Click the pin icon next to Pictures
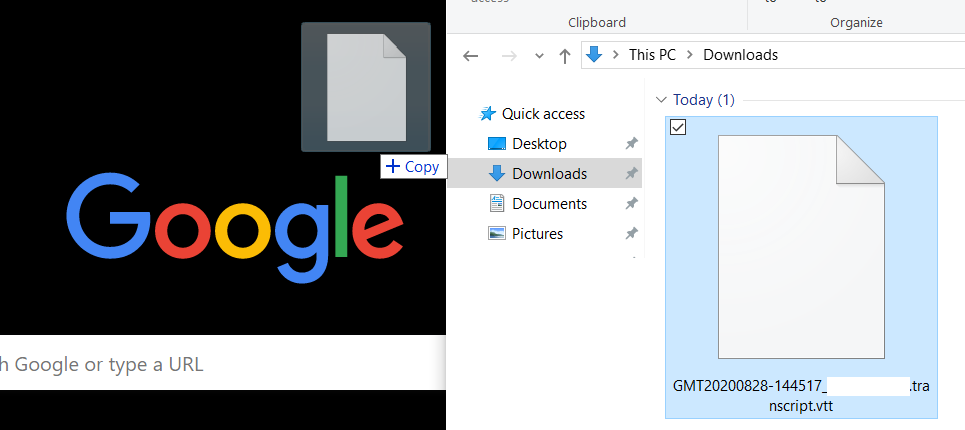Screen dimensions: 965x430 tap(631, 234)
